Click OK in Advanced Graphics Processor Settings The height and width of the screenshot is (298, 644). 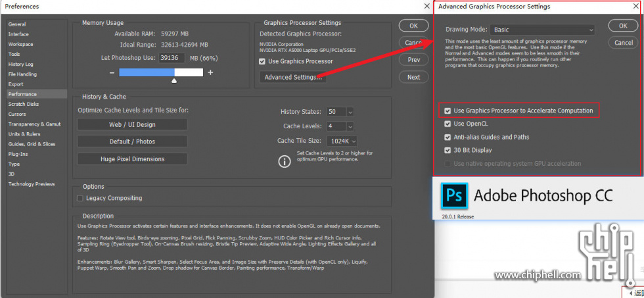click(x=623, y=26)
